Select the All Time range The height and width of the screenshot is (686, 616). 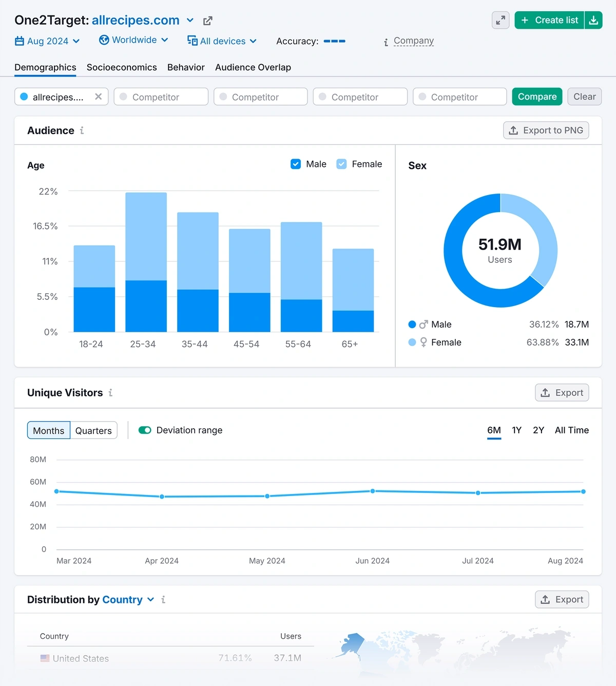[x=572, y=430]
